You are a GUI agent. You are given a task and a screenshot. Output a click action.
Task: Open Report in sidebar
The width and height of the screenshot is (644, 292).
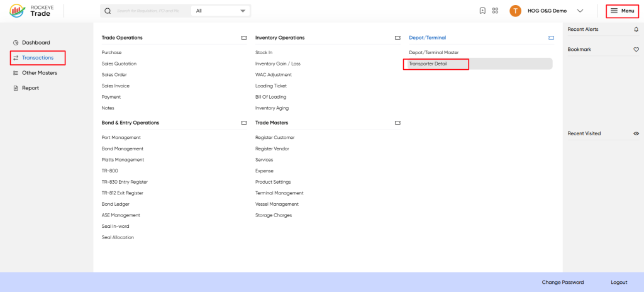30,88
